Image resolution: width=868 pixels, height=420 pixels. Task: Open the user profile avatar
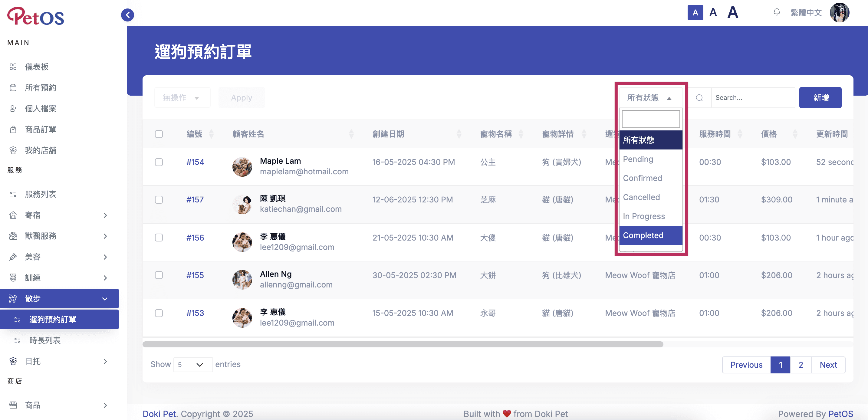(839, 13)
